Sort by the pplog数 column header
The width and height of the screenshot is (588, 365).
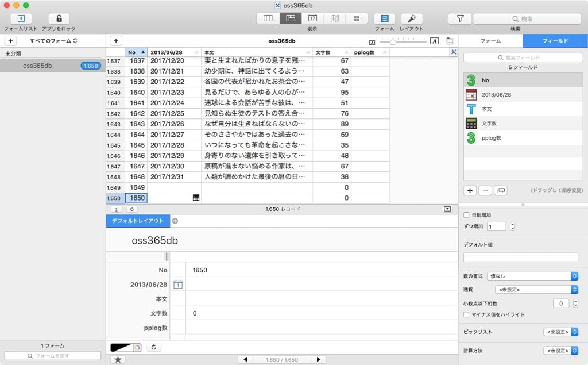click(x=370, y=52)
